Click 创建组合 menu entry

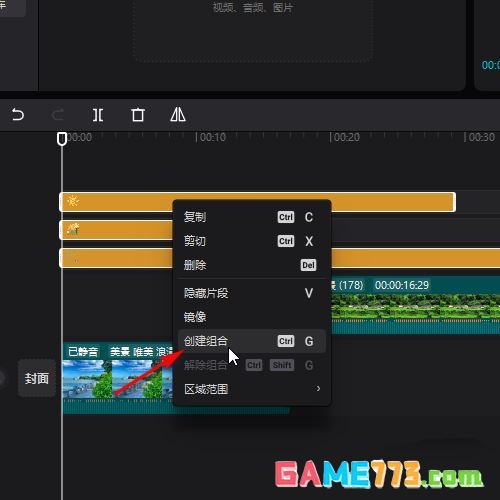252,341
